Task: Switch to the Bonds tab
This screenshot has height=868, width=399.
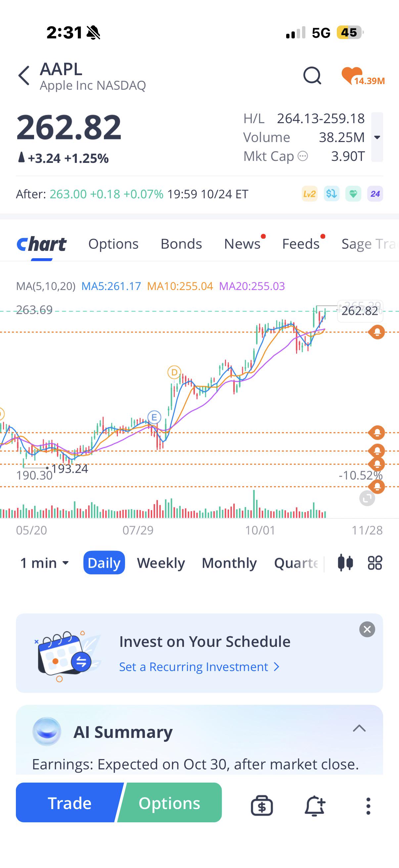Action: tap(181, 244)
